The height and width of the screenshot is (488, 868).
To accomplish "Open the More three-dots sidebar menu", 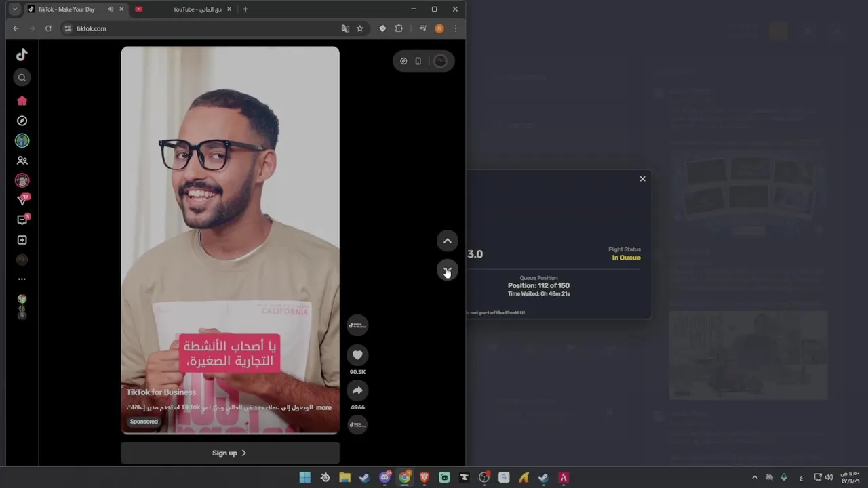I will pyautogui.click(x=22, y=279).
